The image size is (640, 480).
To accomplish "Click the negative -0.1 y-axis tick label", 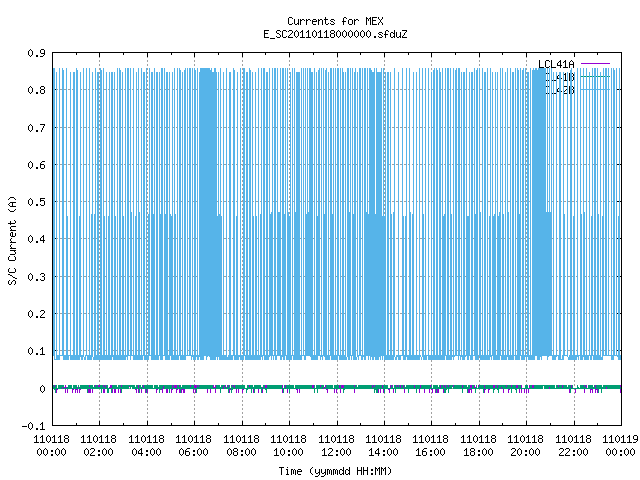I will (x=33, y=426).
